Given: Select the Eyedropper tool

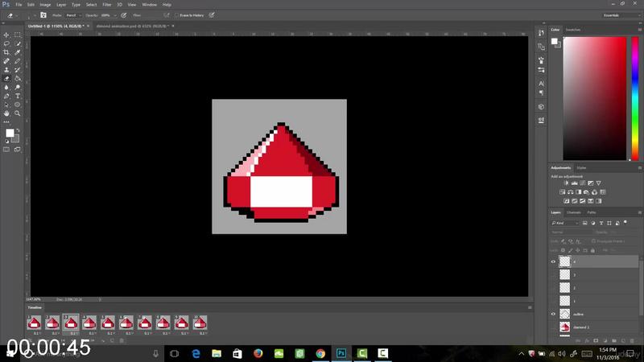Looking at the screenshot, I should (x=17, y=52).
